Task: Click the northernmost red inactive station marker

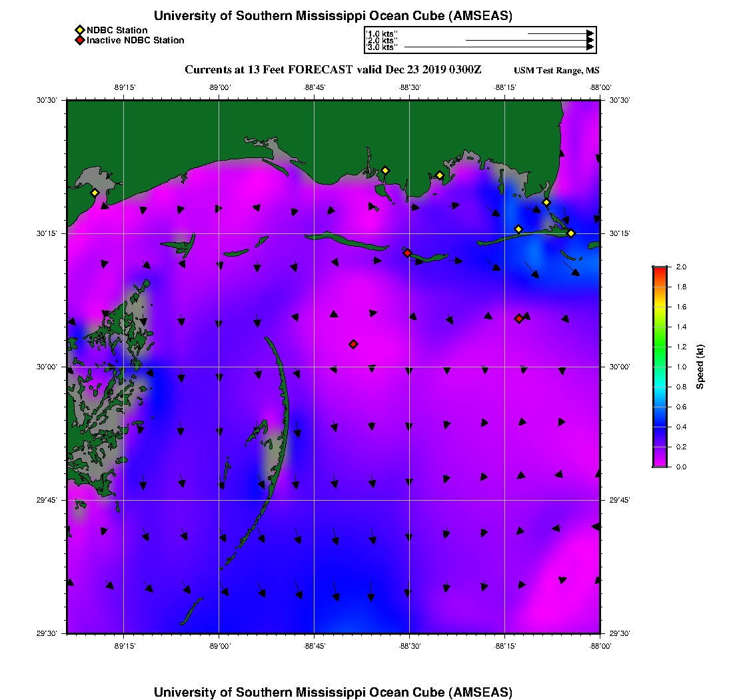Action: click(x=407, y=253)
